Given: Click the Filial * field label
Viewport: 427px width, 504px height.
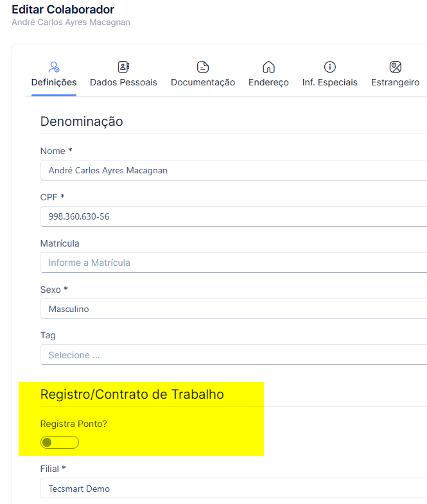Looking at the screenshot, I should pyautogui.click(x=53, y=469).
